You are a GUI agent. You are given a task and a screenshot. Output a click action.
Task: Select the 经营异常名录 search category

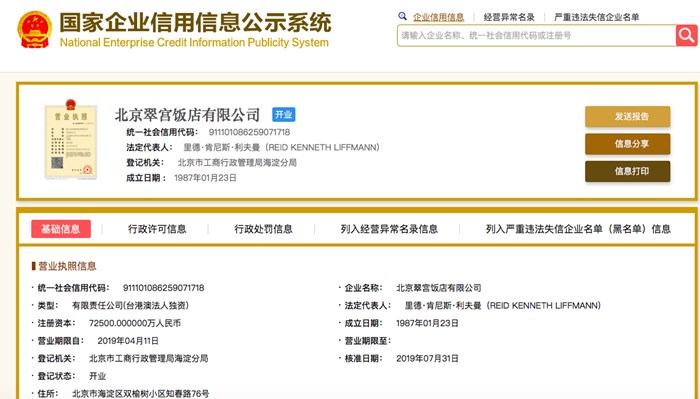(x=509, y=17)
